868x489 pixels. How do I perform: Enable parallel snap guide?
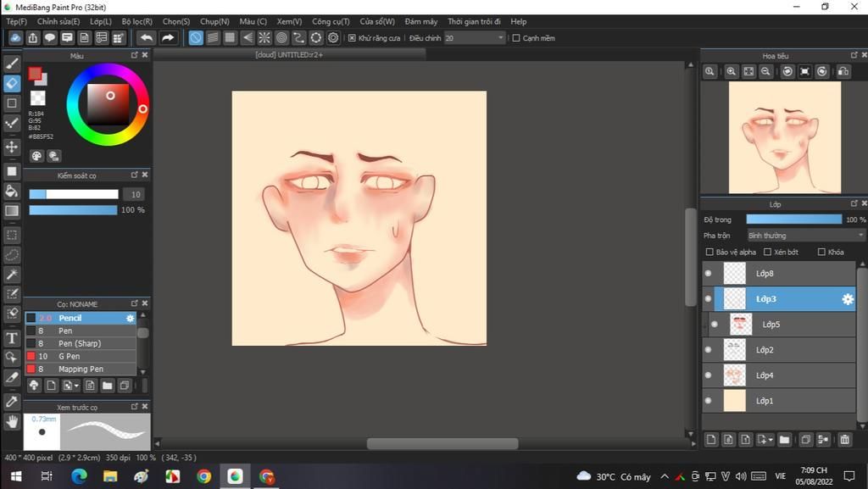213,37
